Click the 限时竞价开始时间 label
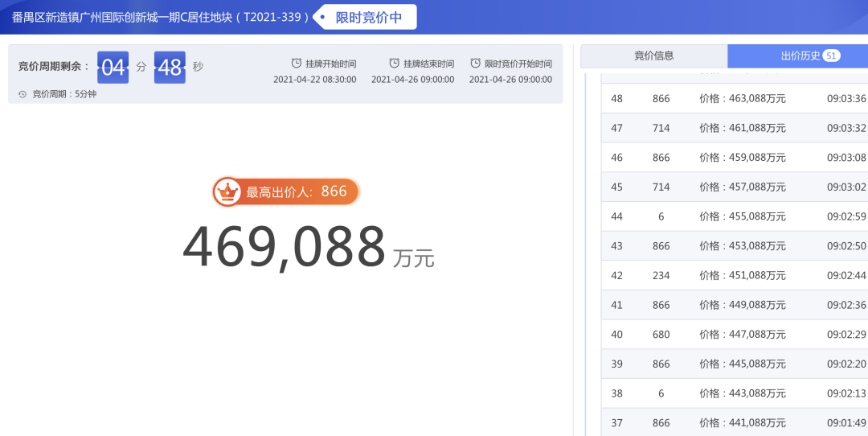This screenshot has width=868, height=436. pos(518,64)
